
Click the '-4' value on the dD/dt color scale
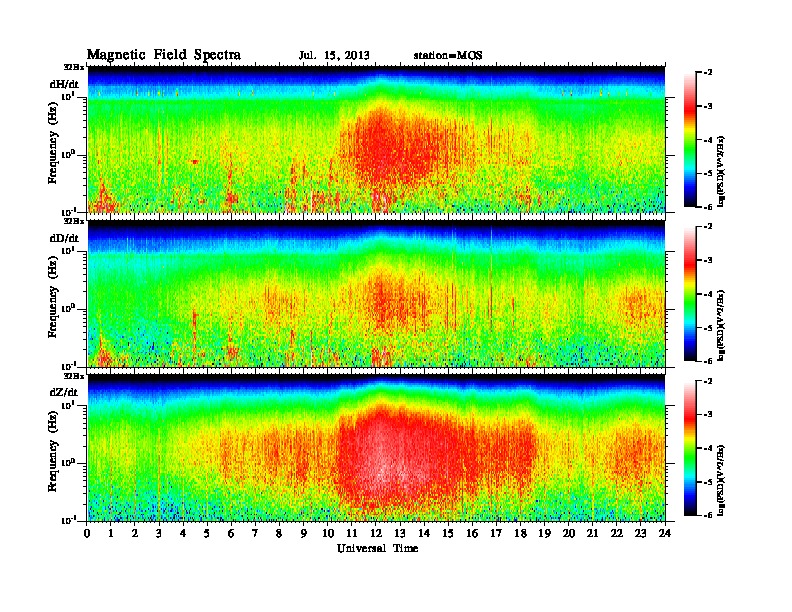tap(708, 294)
